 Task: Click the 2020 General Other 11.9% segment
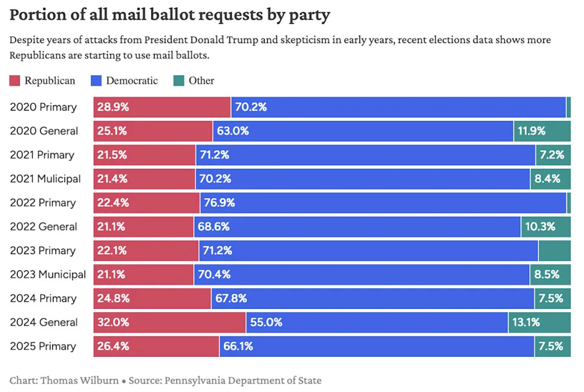[542, 131]
